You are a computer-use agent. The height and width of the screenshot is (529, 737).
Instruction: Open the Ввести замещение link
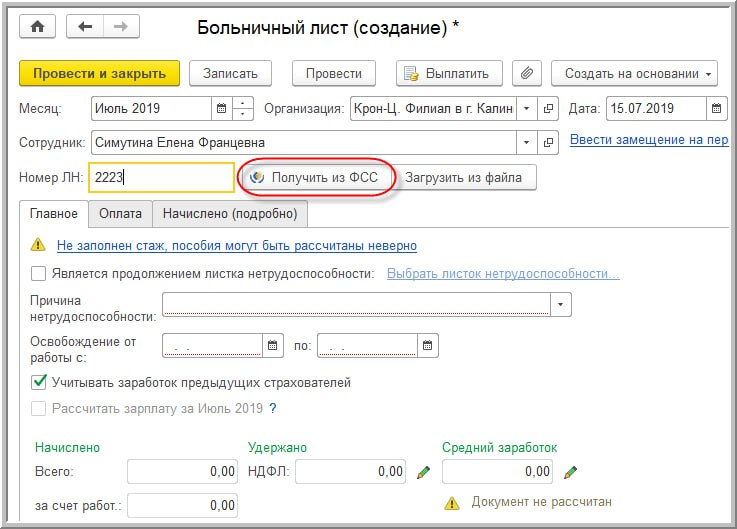pyautogui.click(x=649, y=140)
